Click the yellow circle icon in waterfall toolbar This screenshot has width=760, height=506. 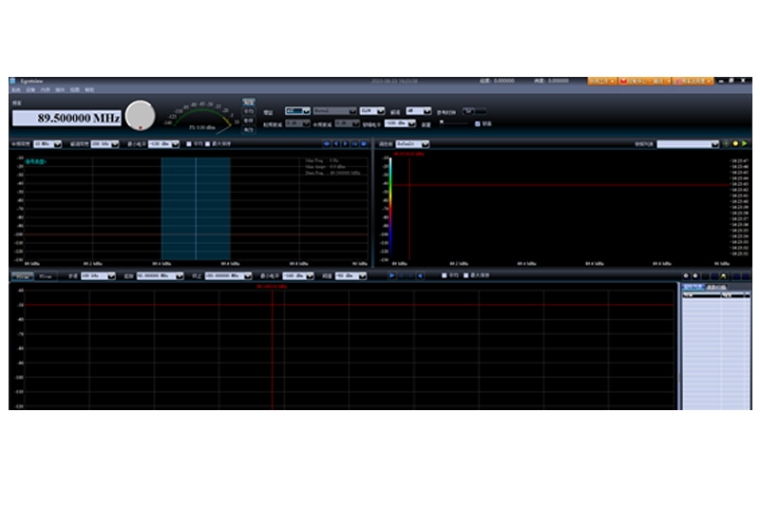(735, 144)
